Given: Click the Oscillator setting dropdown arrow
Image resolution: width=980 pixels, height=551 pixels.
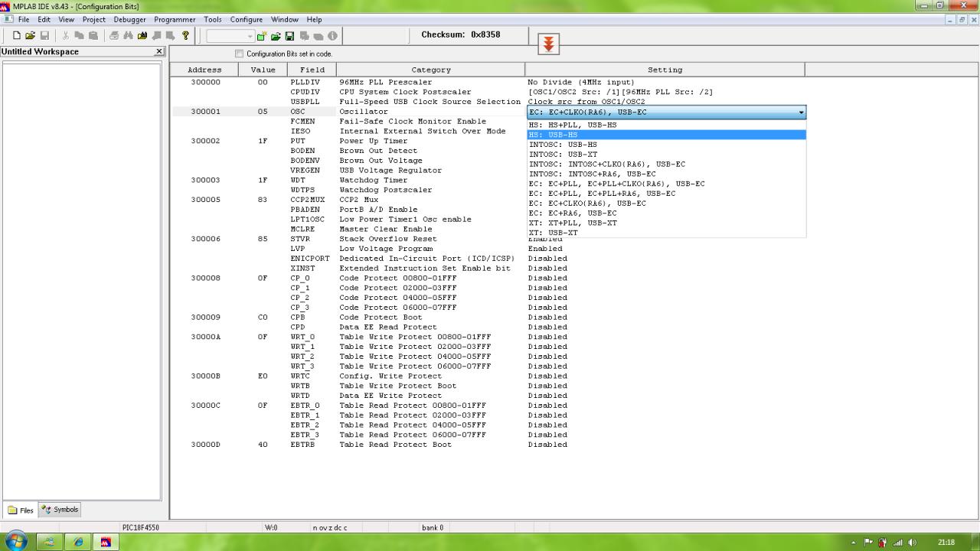Looking at the screenshot, I should (x=801, y=112).
